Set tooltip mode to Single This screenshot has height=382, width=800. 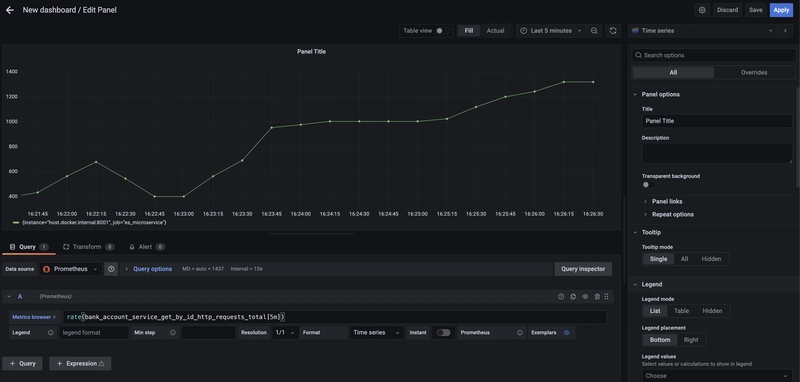658,259
